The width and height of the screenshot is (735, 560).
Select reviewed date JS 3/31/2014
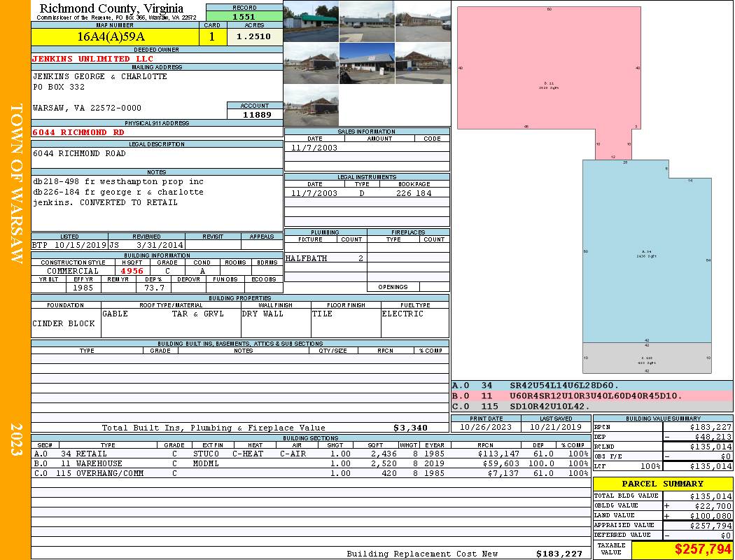click(146, 245)
